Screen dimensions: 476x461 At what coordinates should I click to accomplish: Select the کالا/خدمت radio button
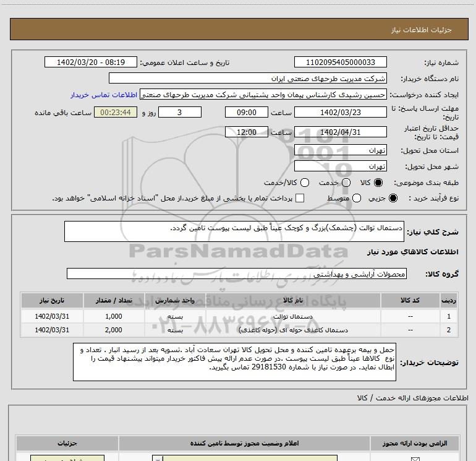(x=305, y=183)
